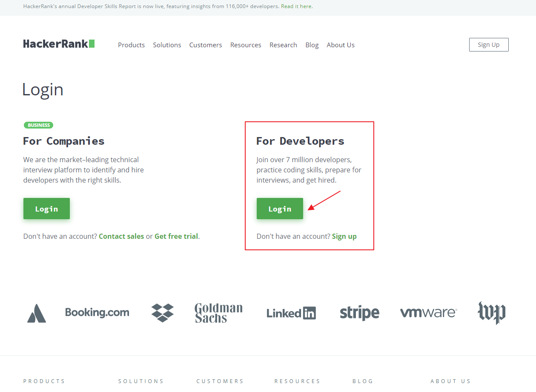Click the Sign Up button in header

489,45
